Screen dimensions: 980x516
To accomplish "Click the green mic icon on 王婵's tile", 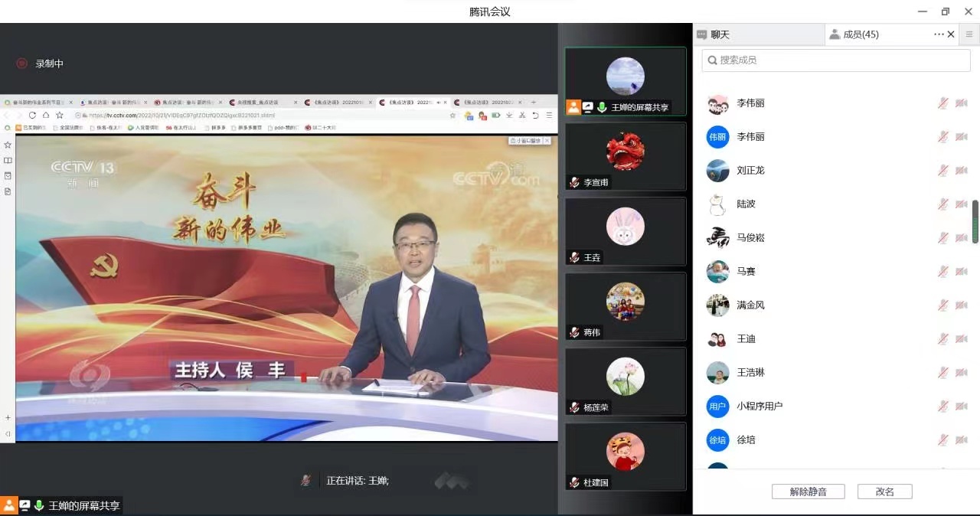I will click(603, 107).
